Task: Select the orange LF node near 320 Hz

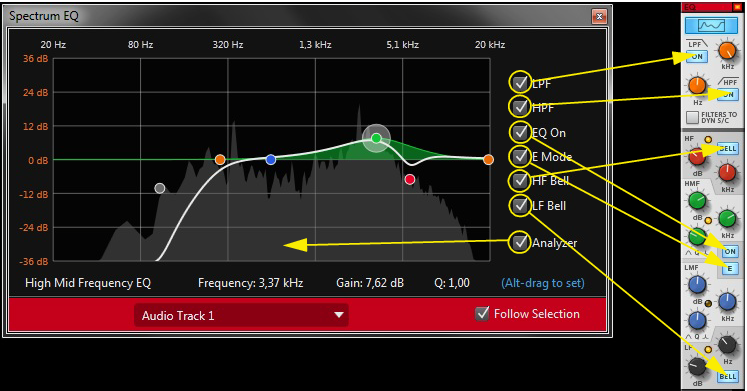Action: coord(220,160)
